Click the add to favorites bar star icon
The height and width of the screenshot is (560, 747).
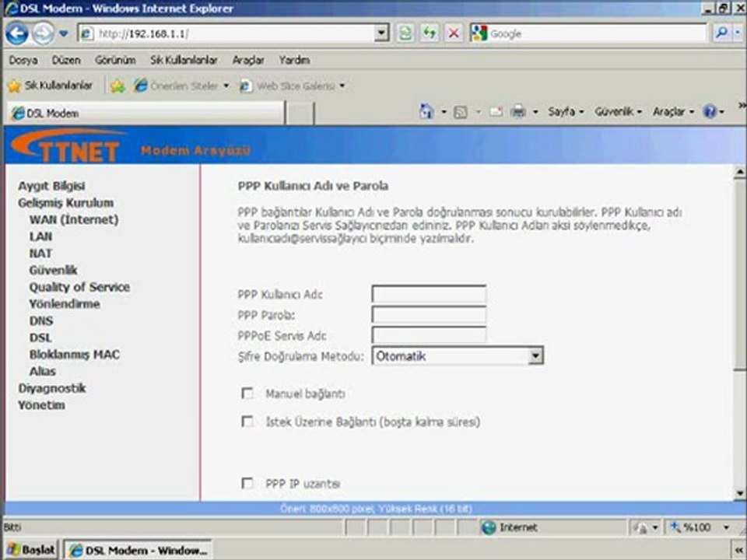[x=117, y=86]
